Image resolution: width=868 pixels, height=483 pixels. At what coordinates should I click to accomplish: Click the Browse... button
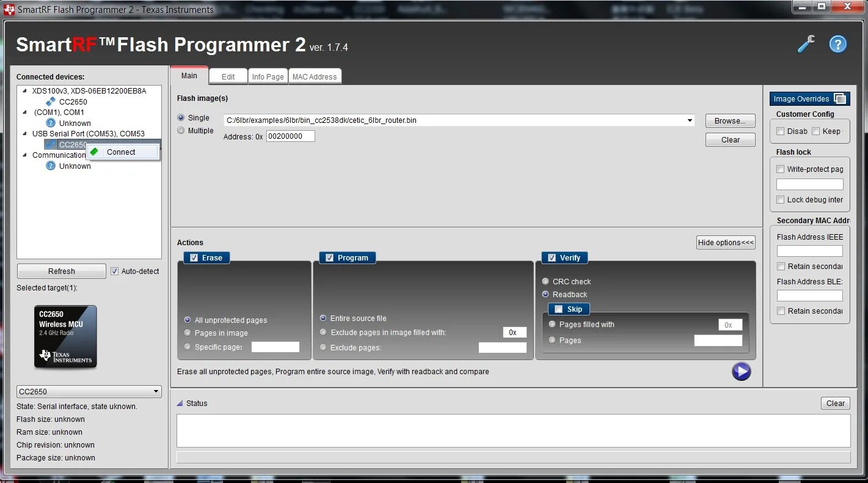(x=730, y=120)
